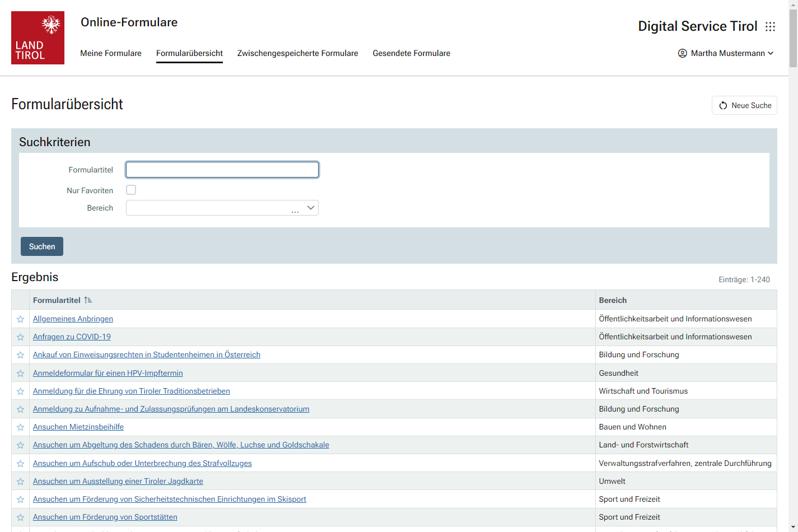Open Ankauf von Einweisungsrechten in Studentenheimen link
This screenshot has width=798, height=532.
[x=147, y=354]
